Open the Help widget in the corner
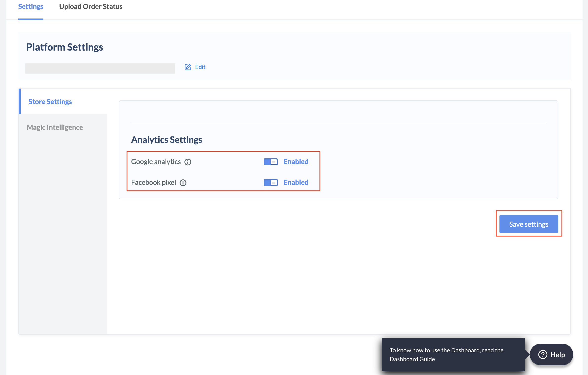The height and width of the screenshot is (375, 588). tap(551, 355)
